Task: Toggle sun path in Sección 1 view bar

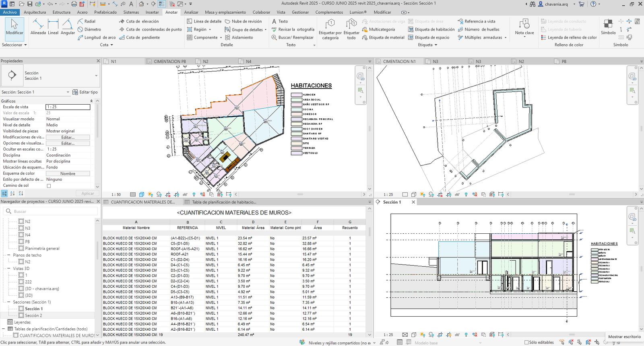Action: (422, 335)
